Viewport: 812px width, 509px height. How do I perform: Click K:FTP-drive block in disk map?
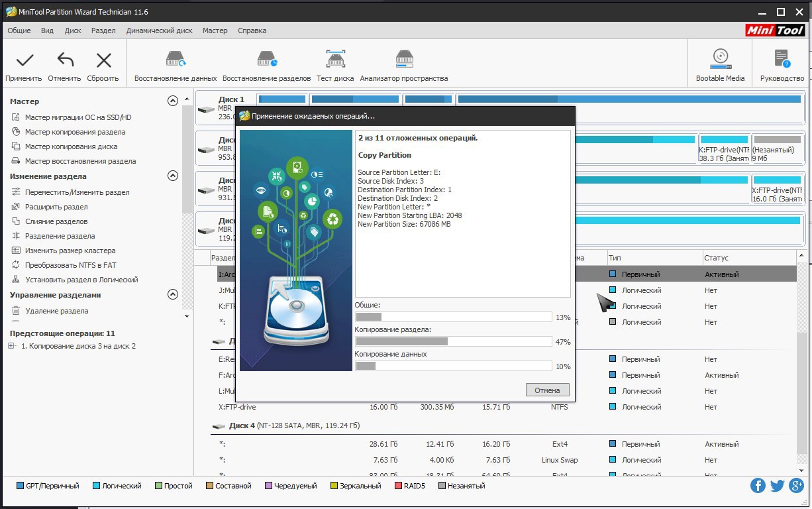tap(724, 150)
